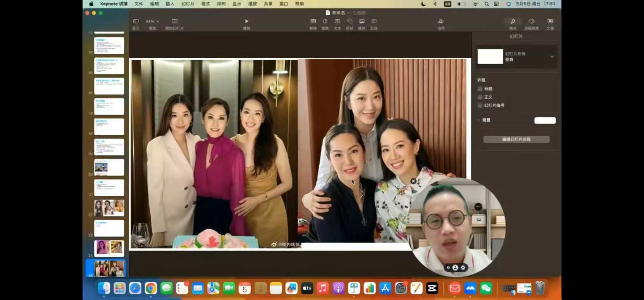Enable the 正文 (Body) checkbox
The height and width of the screenshot is (300, 644).
[x=480, y=97]
